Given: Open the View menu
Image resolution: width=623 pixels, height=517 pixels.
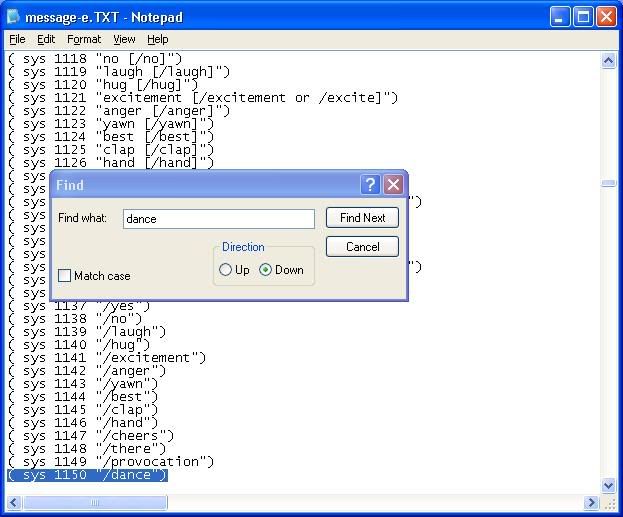Looking at the screenshot, I should [124, 39].
